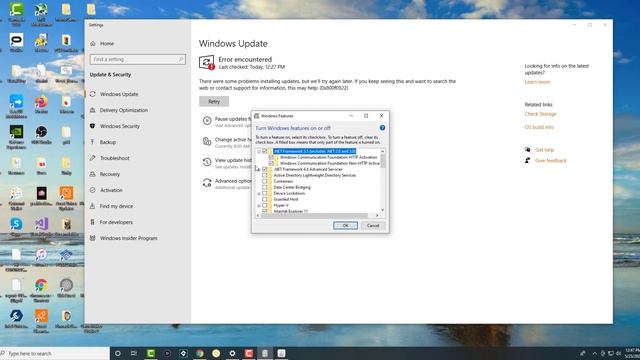Select Skype shortcut on desktop
The height and width of the screenshot is (360, 640).
pos(16,227)
